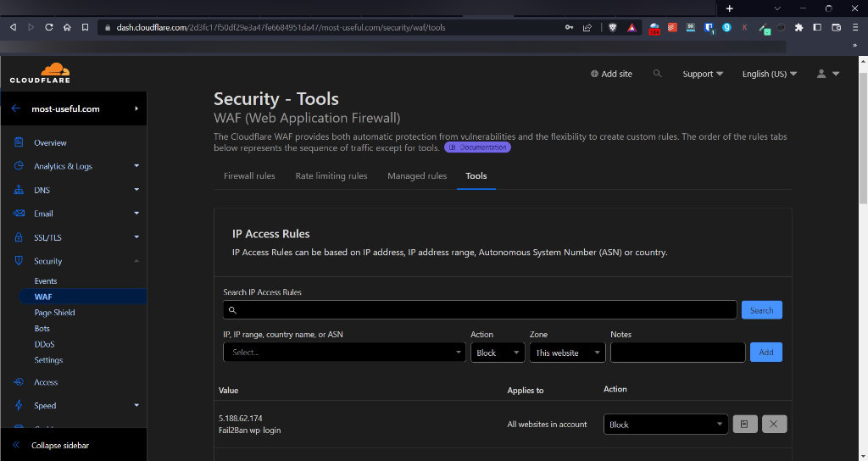Click the saved password key icon in address bar
Screen dimensions: 868x461
coord(569,27)
